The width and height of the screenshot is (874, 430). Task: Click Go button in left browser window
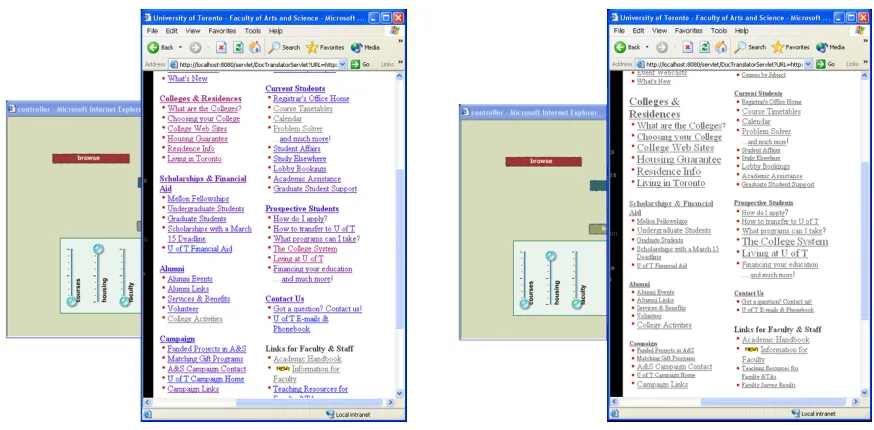pyautogui.click(x=360, y=64)
